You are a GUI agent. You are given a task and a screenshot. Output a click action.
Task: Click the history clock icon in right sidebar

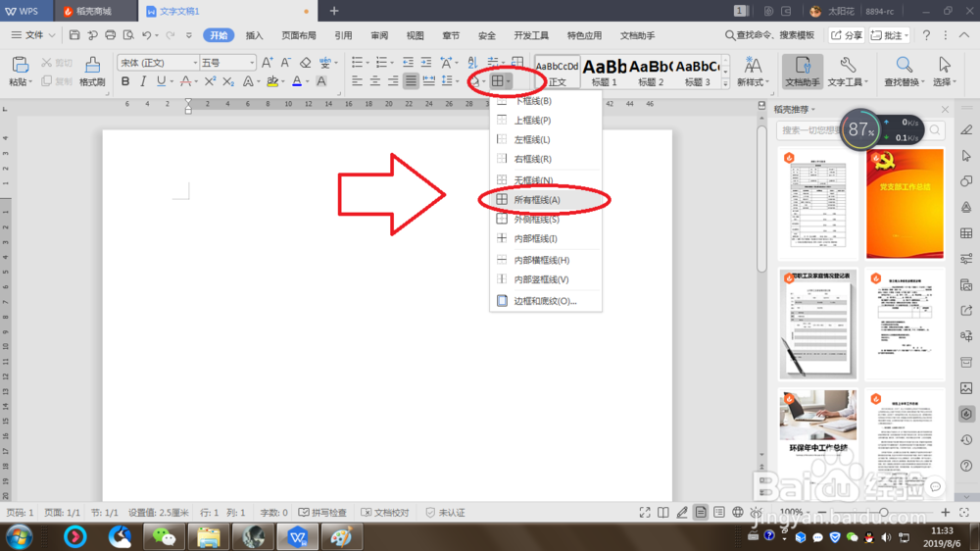tap(966, 439)
